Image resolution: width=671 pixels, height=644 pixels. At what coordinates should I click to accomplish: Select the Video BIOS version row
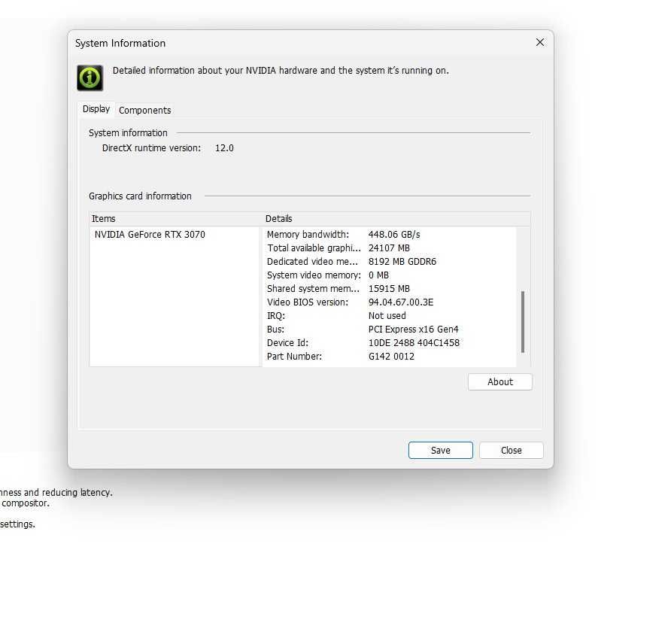pos(389,302)
